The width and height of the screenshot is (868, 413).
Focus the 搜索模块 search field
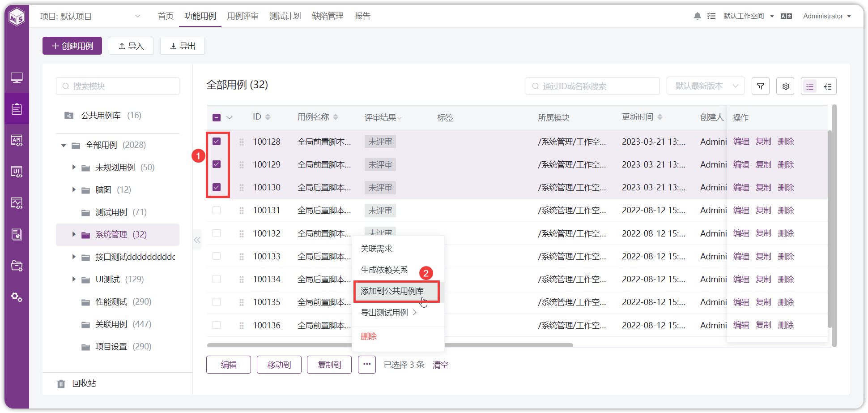coord(118,86)
